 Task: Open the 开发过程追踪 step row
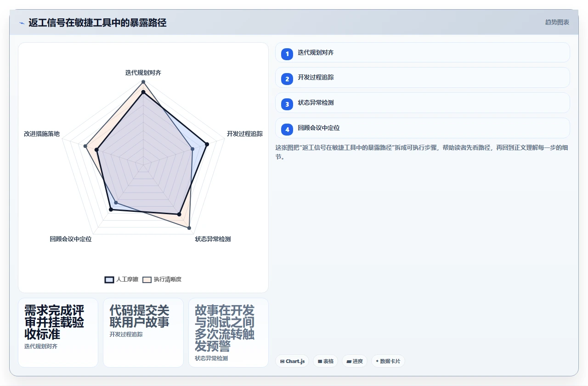(423, 78)
